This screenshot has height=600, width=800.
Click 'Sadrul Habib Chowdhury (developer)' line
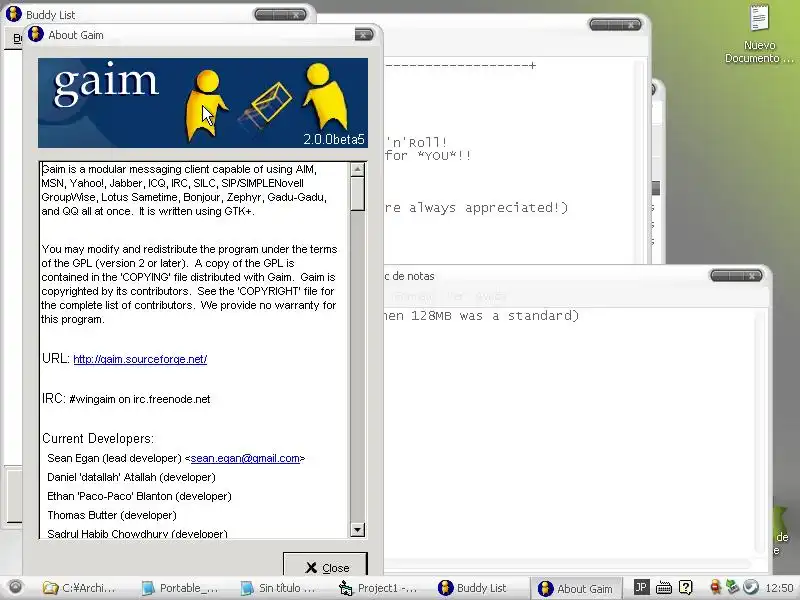[137, 534]
